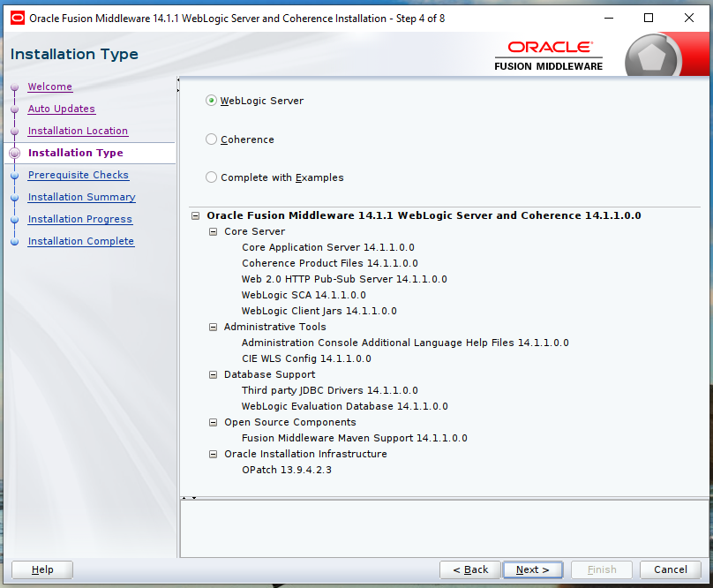Image resolution: width=713 pixels, height=588 pixels.
Task: Select the Installation Type step
Action: click(x=76, y=153)
